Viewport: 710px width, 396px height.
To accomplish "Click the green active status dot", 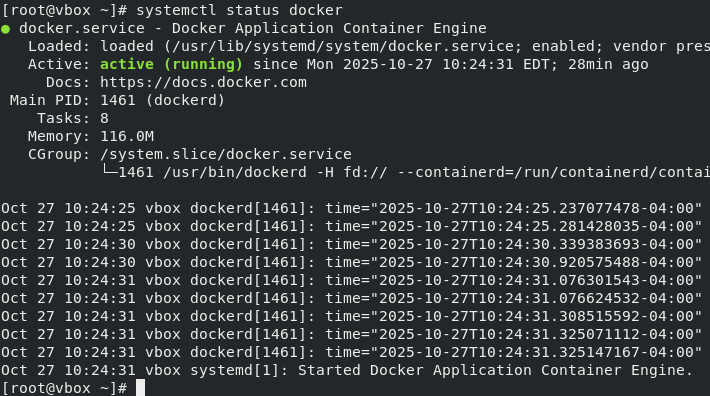I will tap(5, 29).
